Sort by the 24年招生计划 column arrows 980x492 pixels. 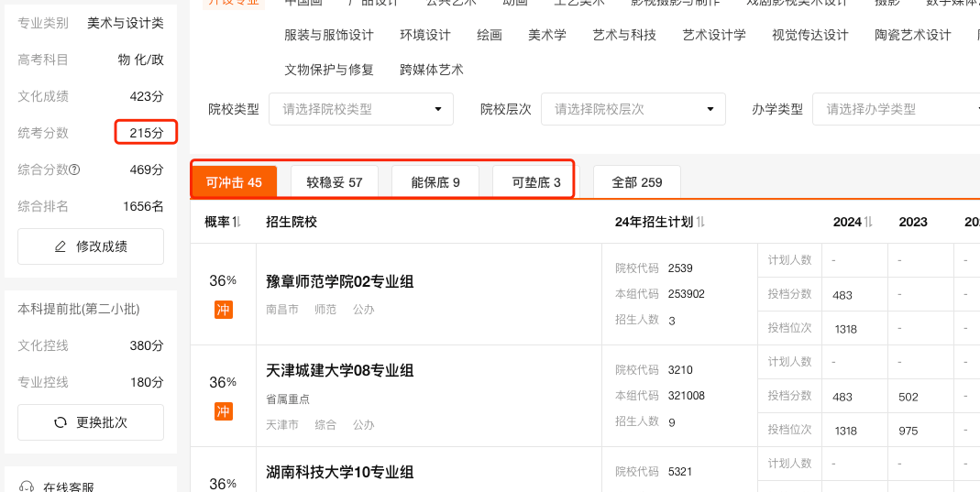pyautogui.click(x=701, y=222)
